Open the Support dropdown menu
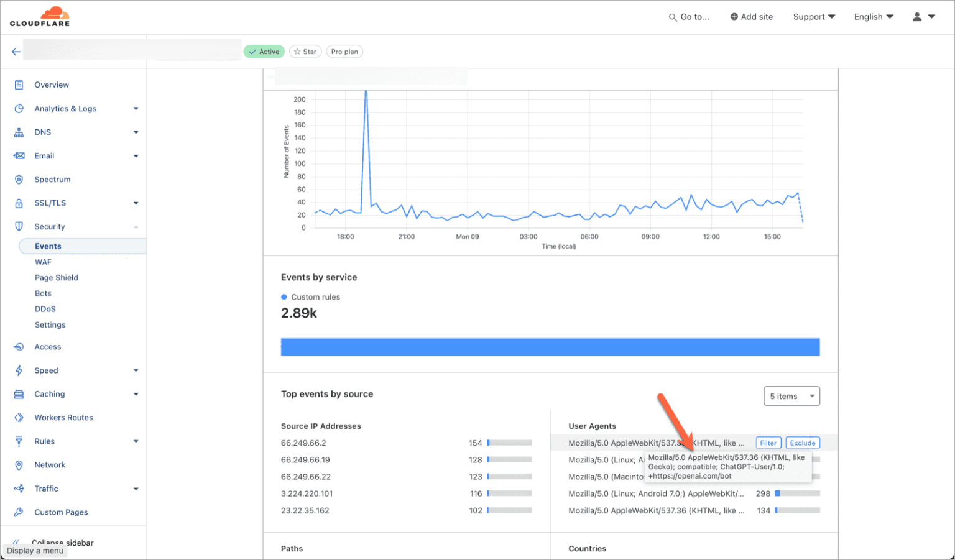The image size is (955, 560). [814, 17]
